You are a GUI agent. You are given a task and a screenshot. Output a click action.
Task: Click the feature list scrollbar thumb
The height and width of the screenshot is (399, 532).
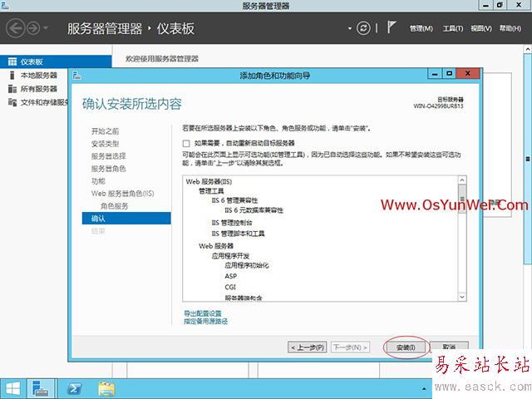[462, 199]
